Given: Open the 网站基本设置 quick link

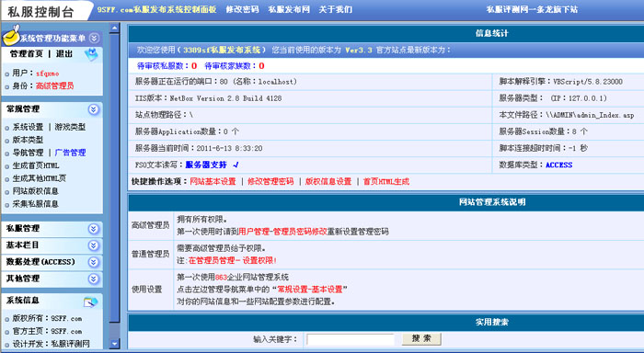Looking at the screenshot, I should point(213,181).
